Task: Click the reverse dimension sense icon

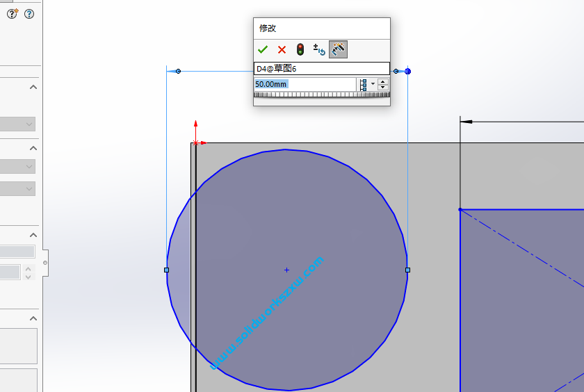Action: pos(319,49)
